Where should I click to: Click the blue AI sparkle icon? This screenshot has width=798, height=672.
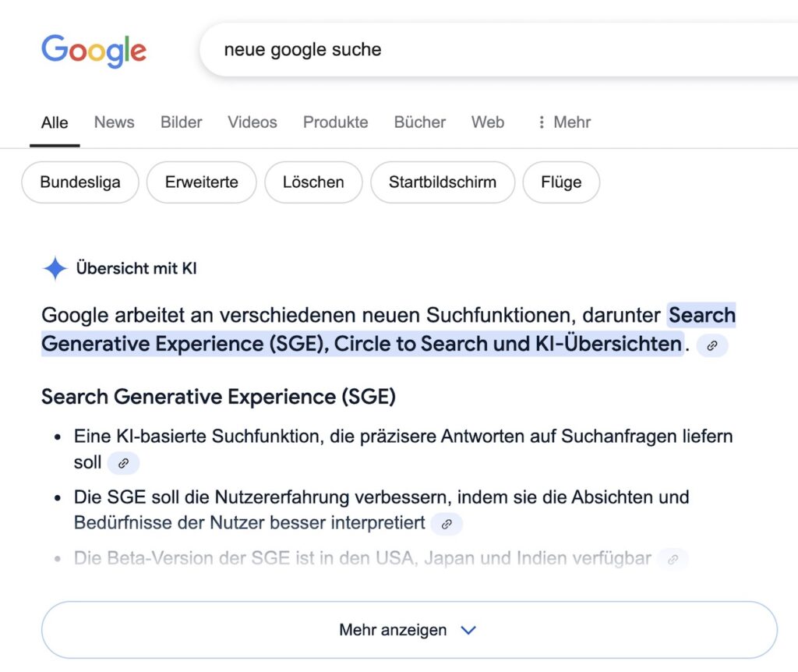point(55,268)
